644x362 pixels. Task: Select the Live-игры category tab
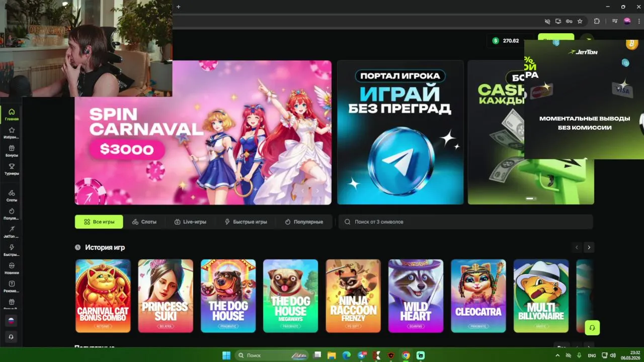(190, 222)
